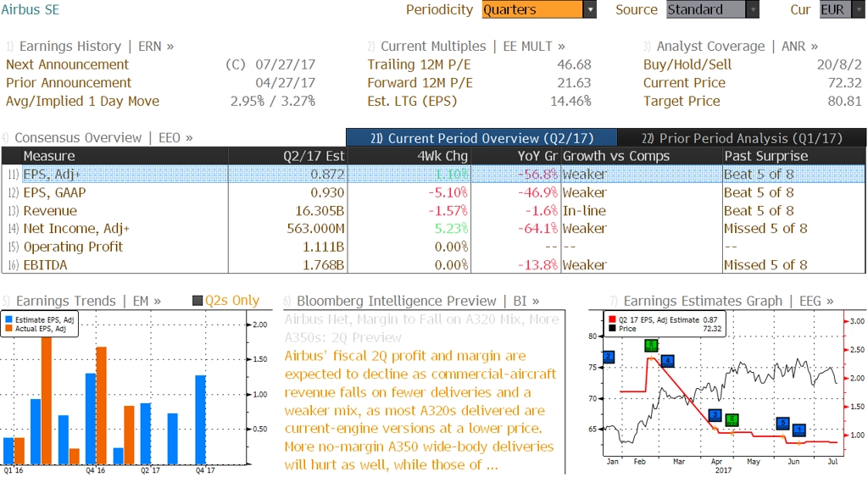This screenshot has width=868, height=477.
Task: Click Forward 12M P/E value 21.63
Action: pyautogui.click(x=574, y=83)
